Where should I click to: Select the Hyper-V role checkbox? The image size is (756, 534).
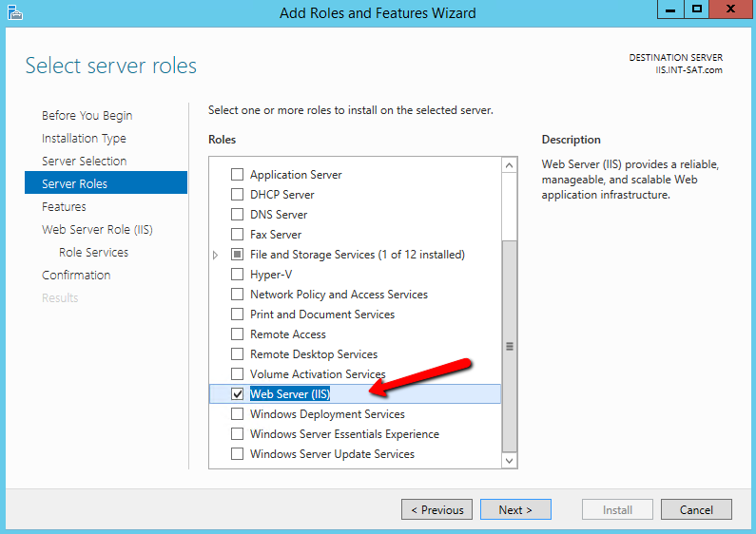[x=238, y=275]
